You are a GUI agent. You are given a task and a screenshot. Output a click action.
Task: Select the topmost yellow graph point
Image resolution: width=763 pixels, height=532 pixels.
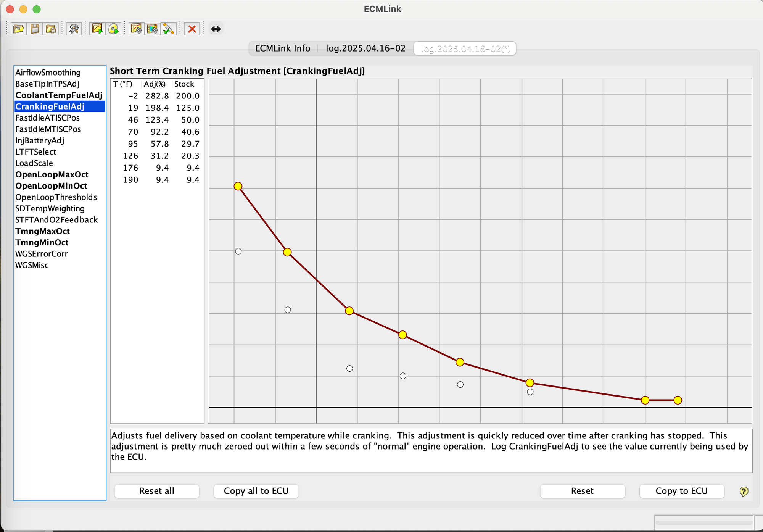[x=238, y=186]
